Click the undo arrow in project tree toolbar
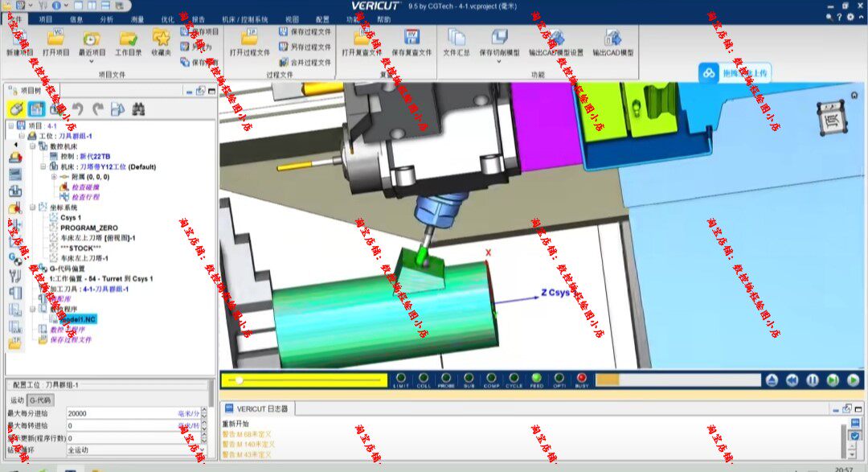Screen dimensions: 868x472 tap(77, 109)
